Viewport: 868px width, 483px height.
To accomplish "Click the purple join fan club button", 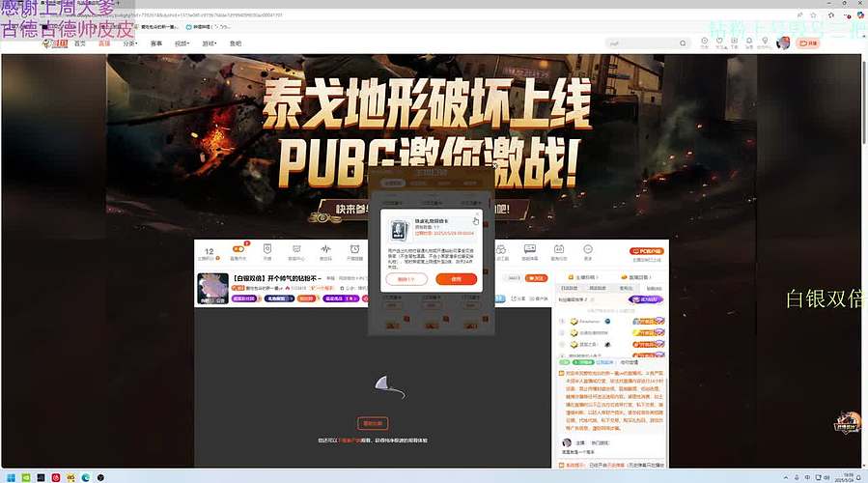I will [x=646, y=299].
